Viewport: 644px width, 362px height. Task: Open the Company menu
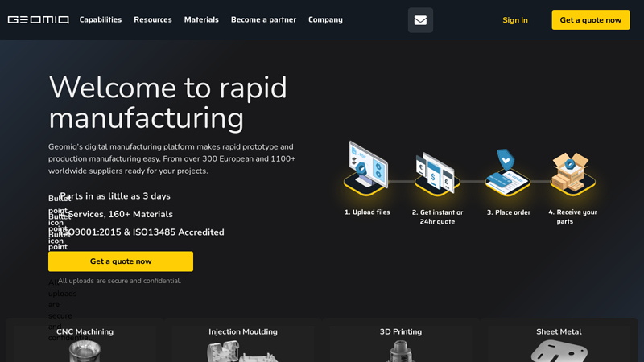[x=325, y=19]
